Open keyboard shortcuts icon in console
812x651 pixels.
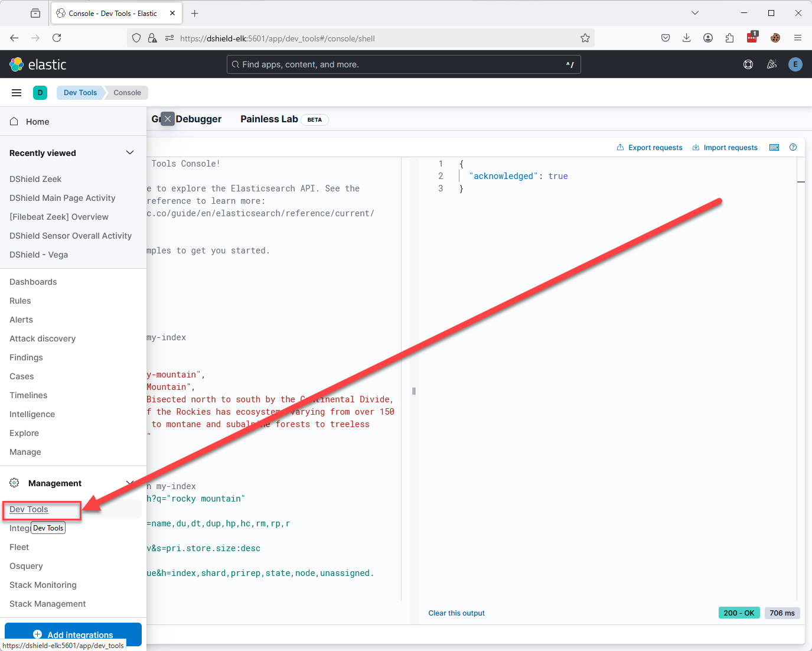[774, 148]
